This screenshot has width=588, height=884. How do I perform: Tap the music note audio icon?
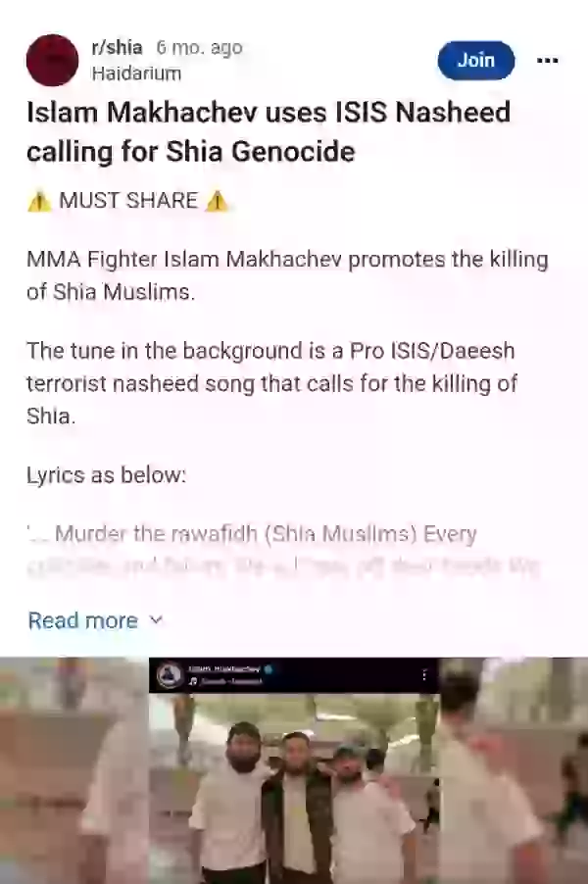[193, 681]
